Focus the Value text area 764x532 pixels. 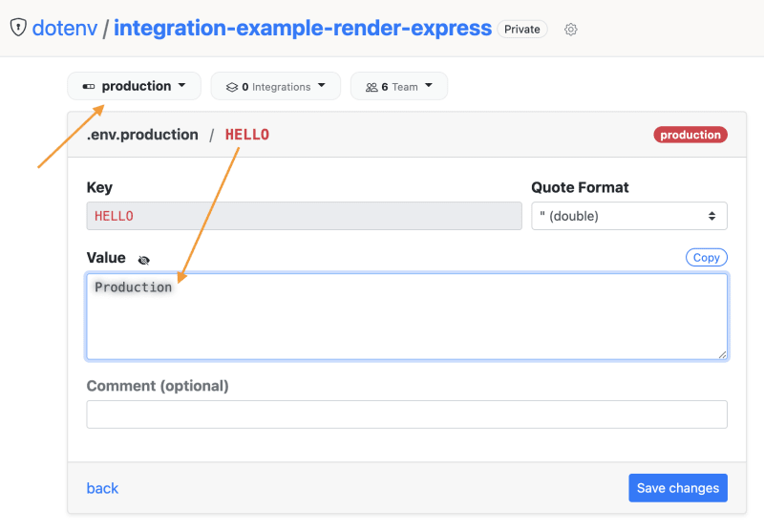407,317
